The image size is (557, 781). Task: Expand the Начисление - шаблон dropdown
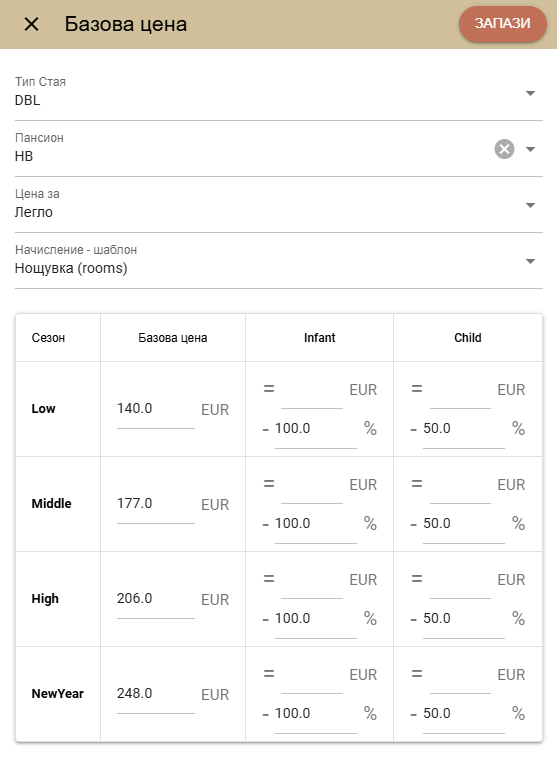pyautogui.click(x=278, y=260)
